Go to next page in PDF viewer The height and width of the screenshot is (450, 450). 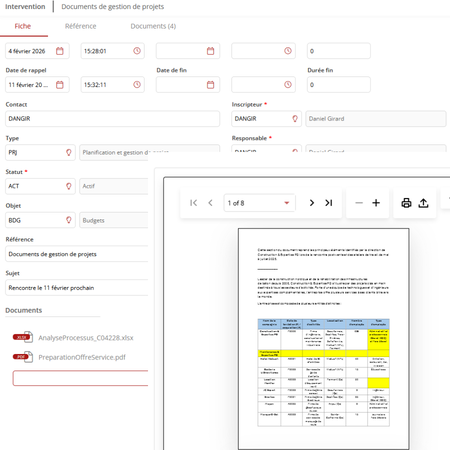312,203
